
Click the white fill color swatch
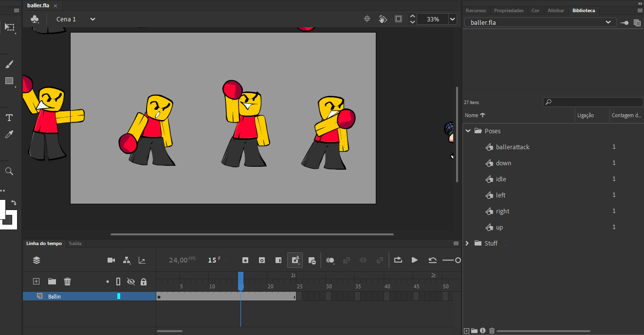(x=2, y=209)
